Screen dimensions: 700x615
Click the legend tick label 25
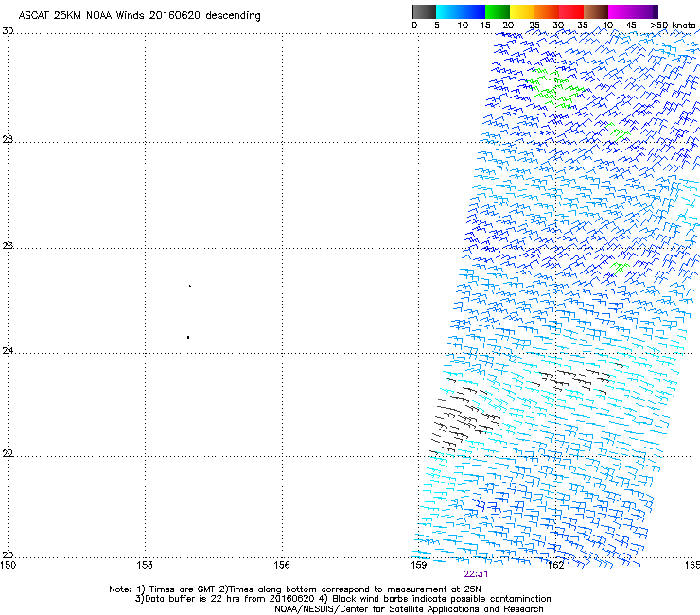click(x=534, y=26)
